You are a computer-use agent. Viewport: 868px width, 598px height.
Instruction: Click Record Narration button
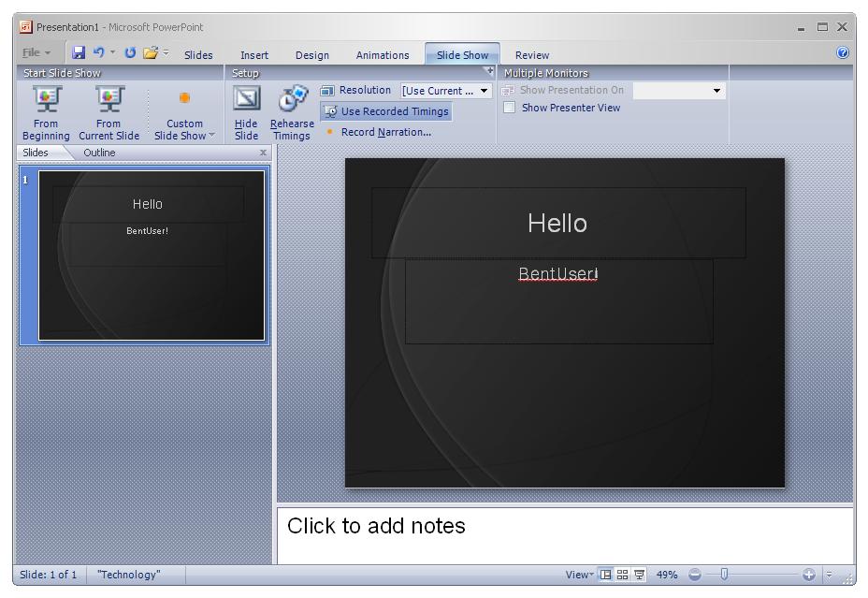tap(379, 132)
